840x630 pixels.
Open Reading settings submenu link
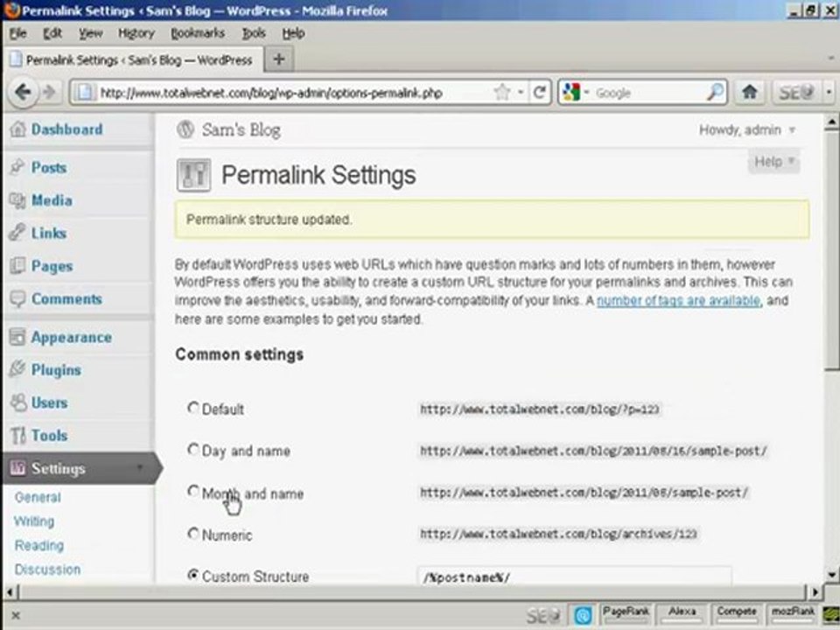click(38, 545)
